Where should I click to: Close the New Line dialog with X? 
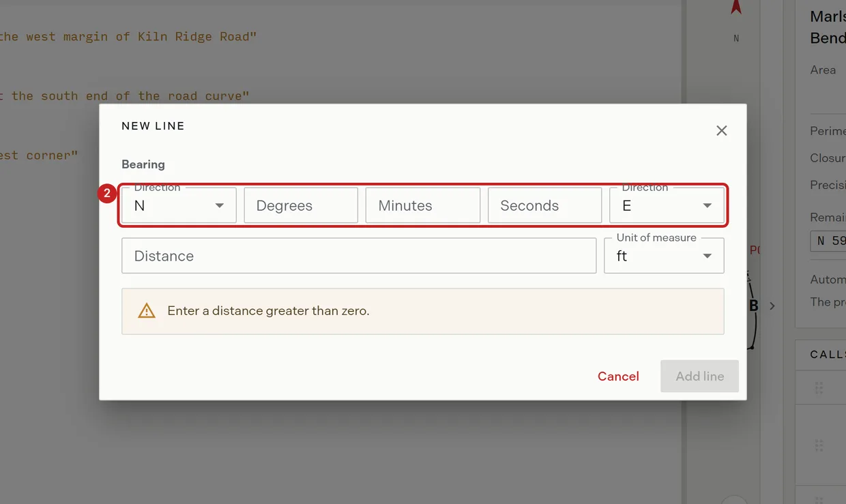pos(721,131)
